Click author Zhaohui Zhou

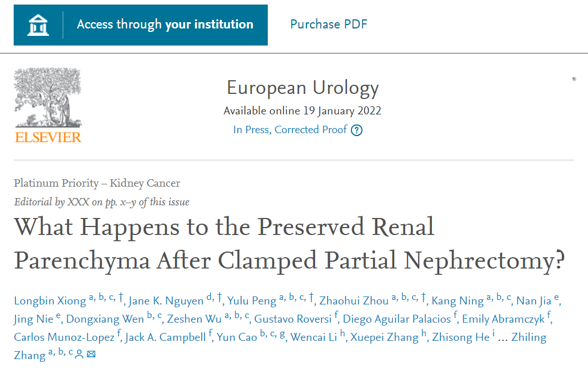pos(354,301)
